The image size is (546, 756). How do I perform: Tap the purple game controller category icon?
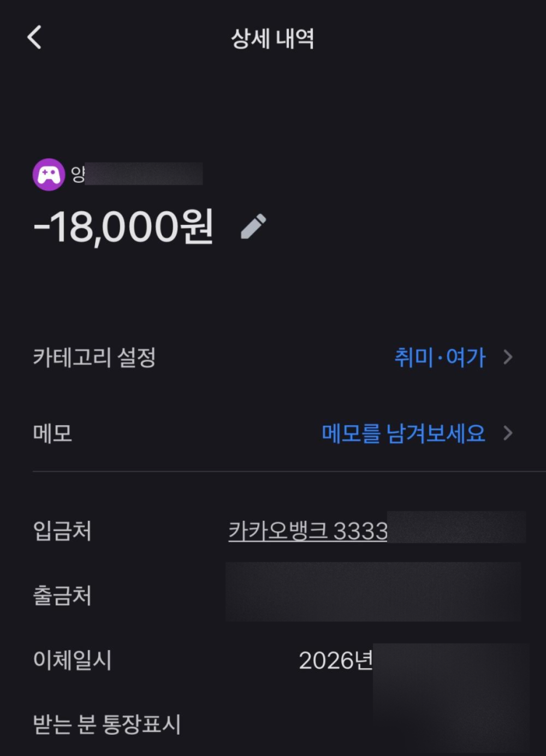pos(49,174)
